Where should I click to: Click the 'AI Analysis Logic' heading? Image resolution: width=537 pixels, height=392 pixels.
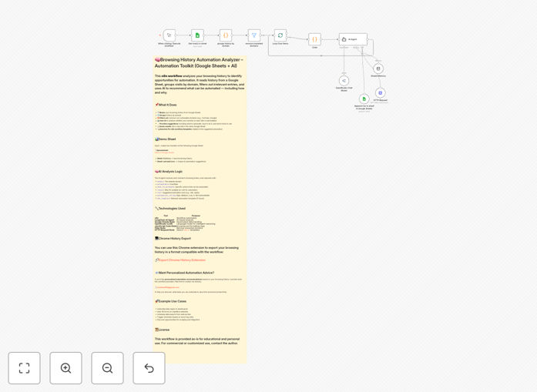coord(169,172)
